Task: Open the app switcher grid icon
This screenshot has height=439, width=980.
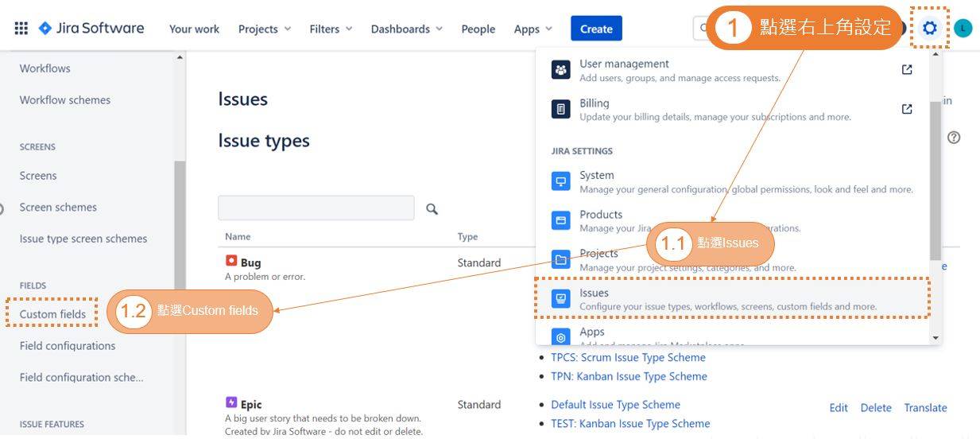Action: (21, 29)
